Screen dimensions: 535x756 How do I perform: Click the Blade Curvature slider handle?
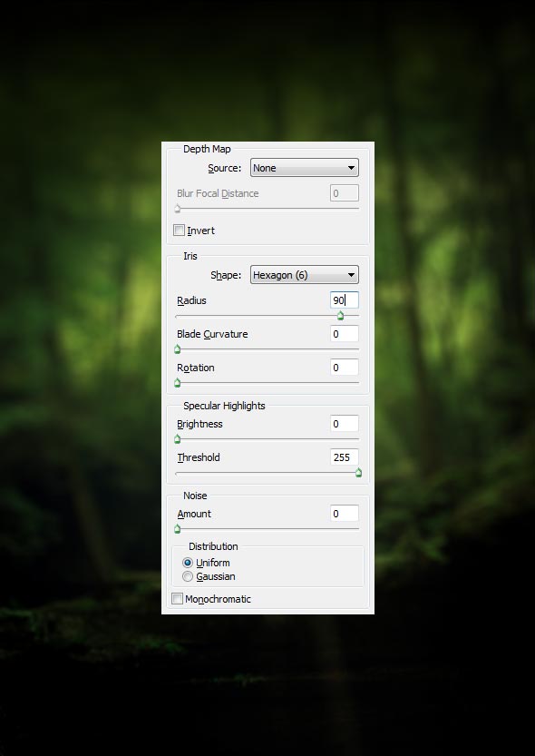pyautogui.click(x=177, y=349)
